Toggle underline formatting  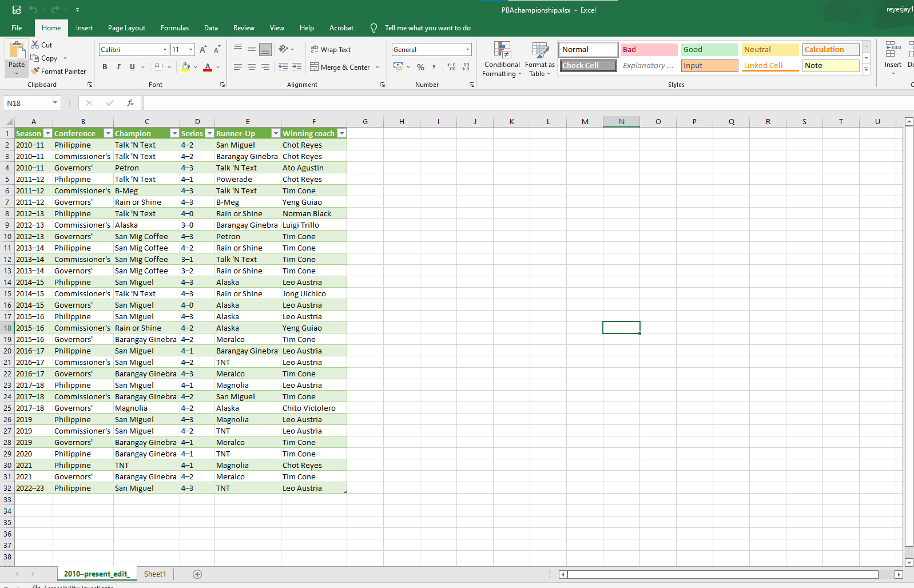[x=132, y=67]
